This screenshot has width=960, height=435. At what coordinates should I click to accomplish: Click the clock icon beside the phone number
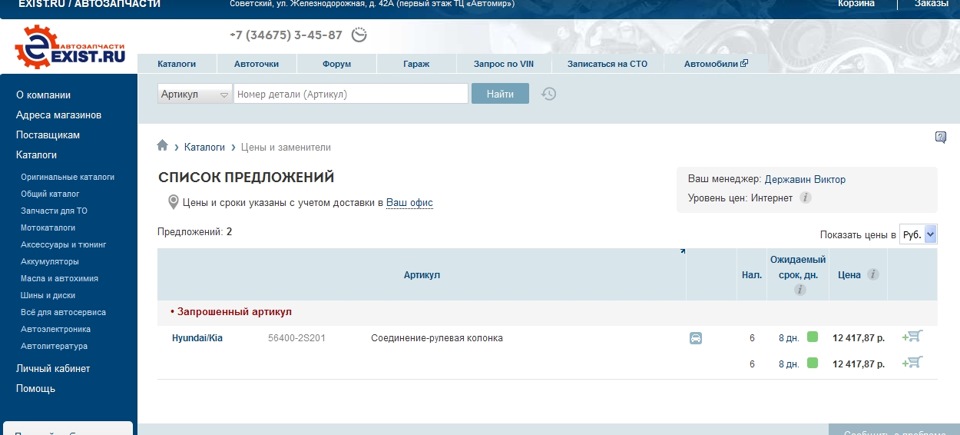click(x=359, y=35)
